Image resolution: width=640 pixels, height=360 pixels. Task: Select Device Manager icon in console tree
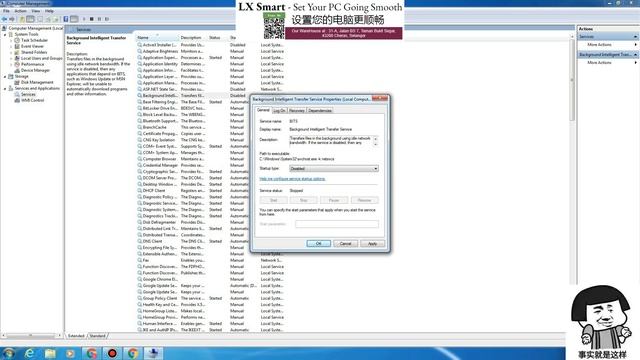(x=17, y=70)
